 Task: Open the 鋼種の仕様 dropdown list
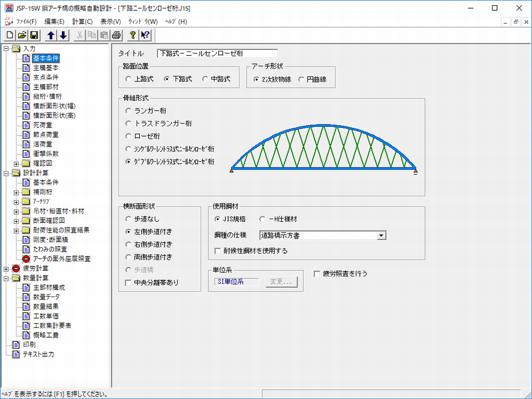(382, 235)
